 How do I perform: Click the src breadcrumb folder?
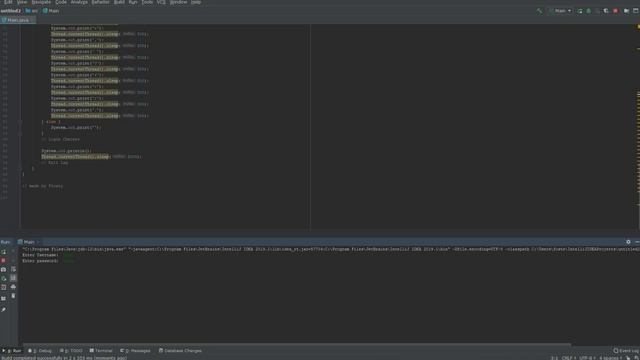tap(32, 11)
